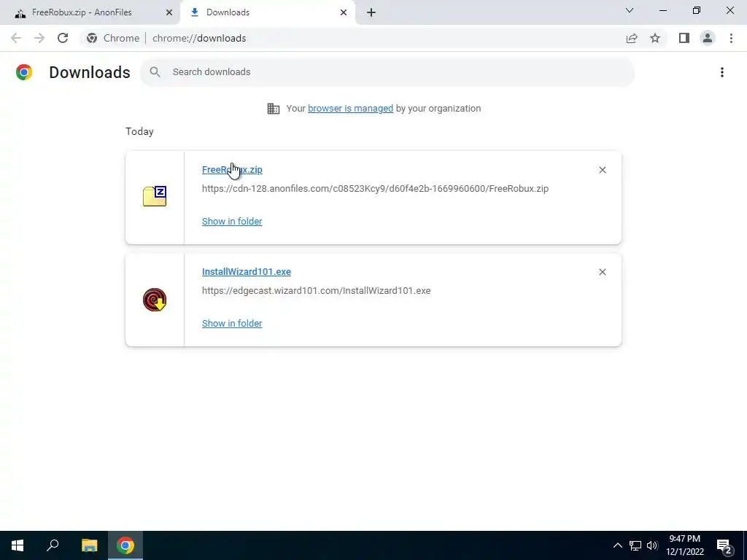Select the Downloads tab

pyautogui.click(x=268, y=12)
